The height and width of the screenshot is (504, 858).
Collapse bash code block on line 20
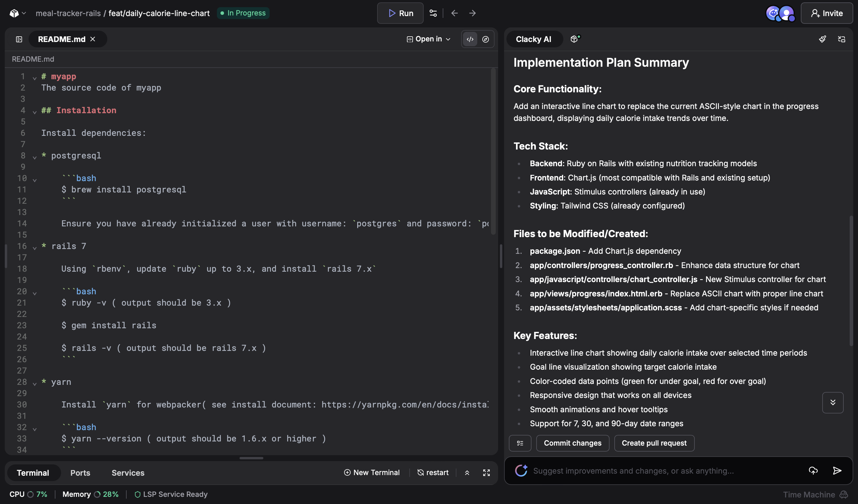pyautogui.click(x=34, y=293)
